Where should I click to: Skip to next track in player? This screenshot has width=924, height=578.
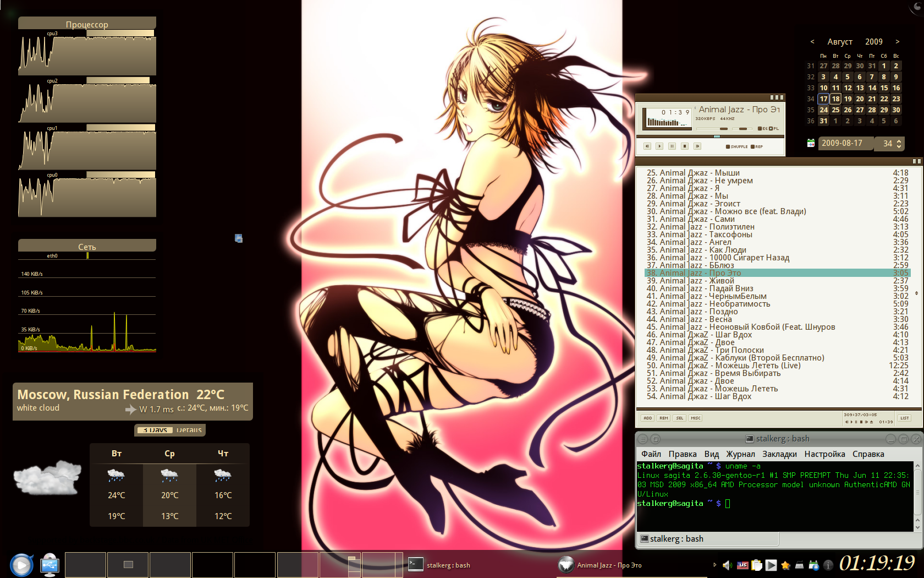click(x=697, y=146)
